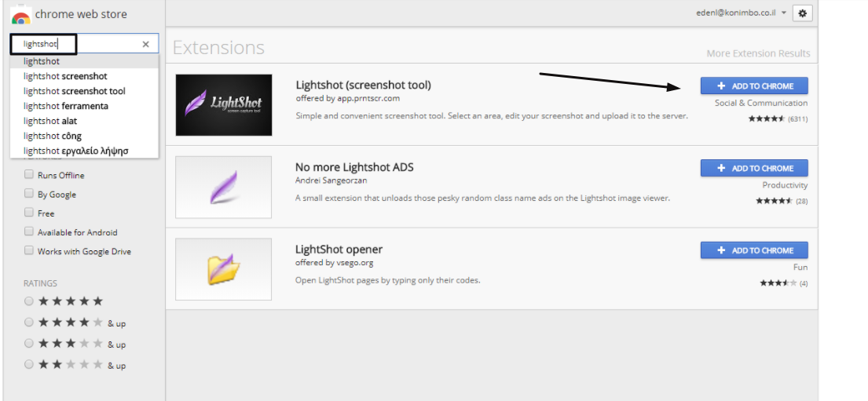Click the LightShot opener folder thumbnail
Image resolution: width=868 pixels, height=401 pixels.
[224, 269]
